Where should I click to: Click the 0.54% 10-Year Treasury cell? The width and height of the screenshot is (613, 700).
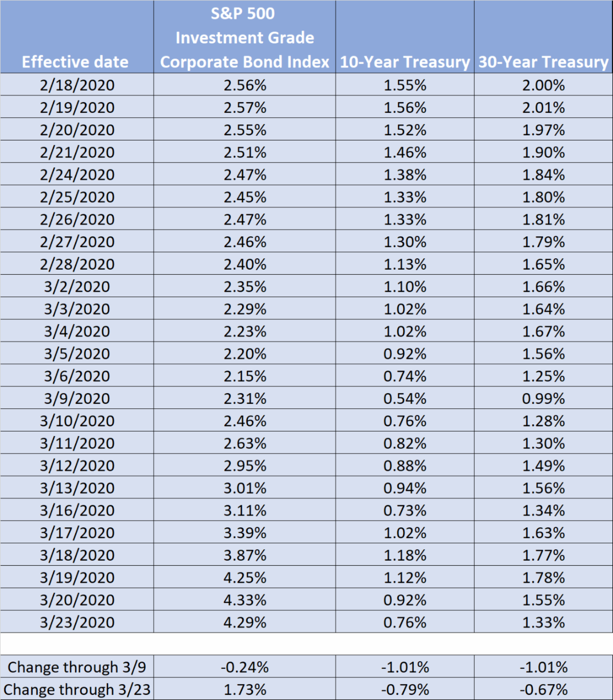405,398
